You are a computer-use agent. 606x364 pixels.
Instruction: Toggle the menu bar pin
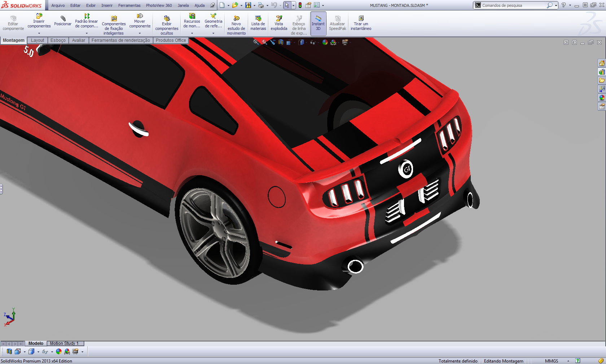pos(212,5)
